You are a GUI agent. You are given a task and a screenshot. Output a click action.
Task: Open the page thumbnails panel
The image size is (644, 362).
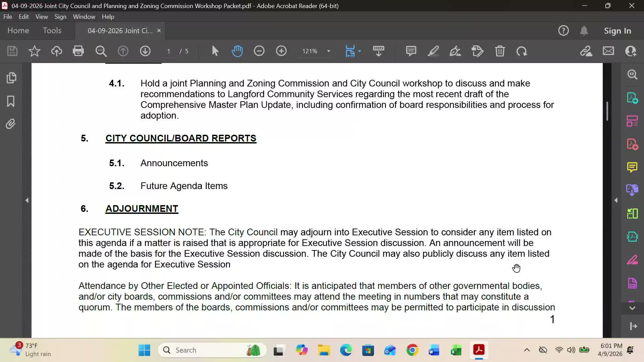(11, 78)
